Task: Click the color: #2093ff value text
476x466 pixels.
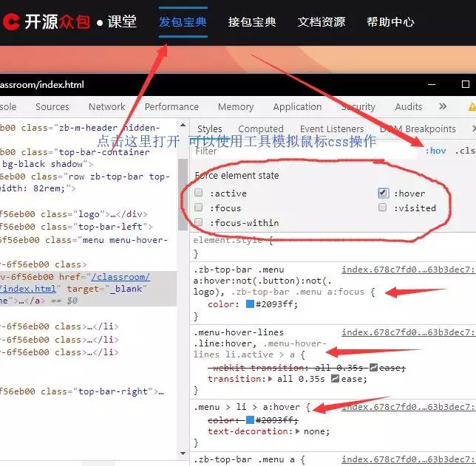Action: tap(276, 304)
